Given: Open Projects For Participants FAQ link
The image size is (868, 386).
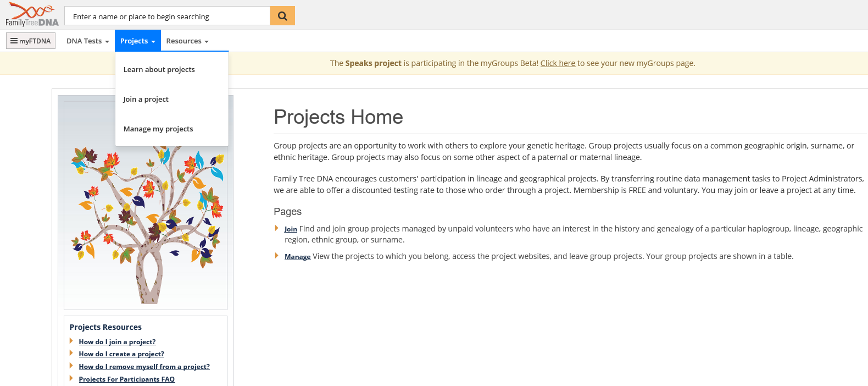Looking at the screenshot, I should (126, 379).
